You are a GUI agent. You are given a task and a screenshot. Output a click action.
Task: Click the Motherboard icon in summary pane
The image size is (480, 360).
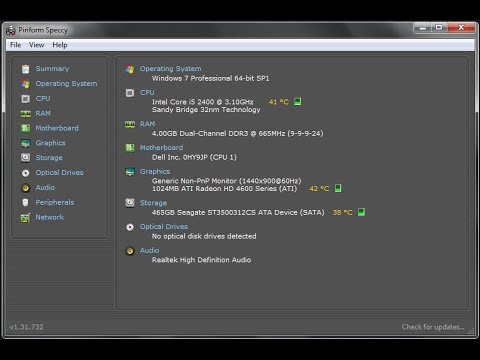pos(130,148)
